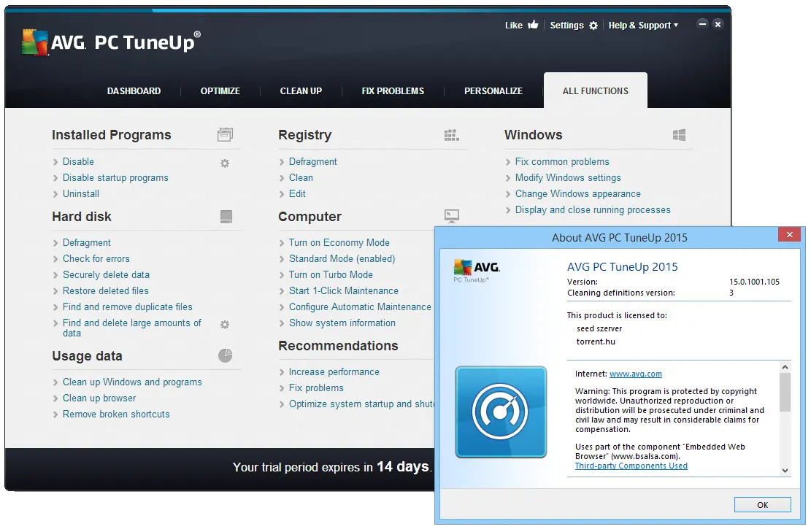Click the AVG PC TuneUp logo

pyautogui.click(x=111, y=42)
